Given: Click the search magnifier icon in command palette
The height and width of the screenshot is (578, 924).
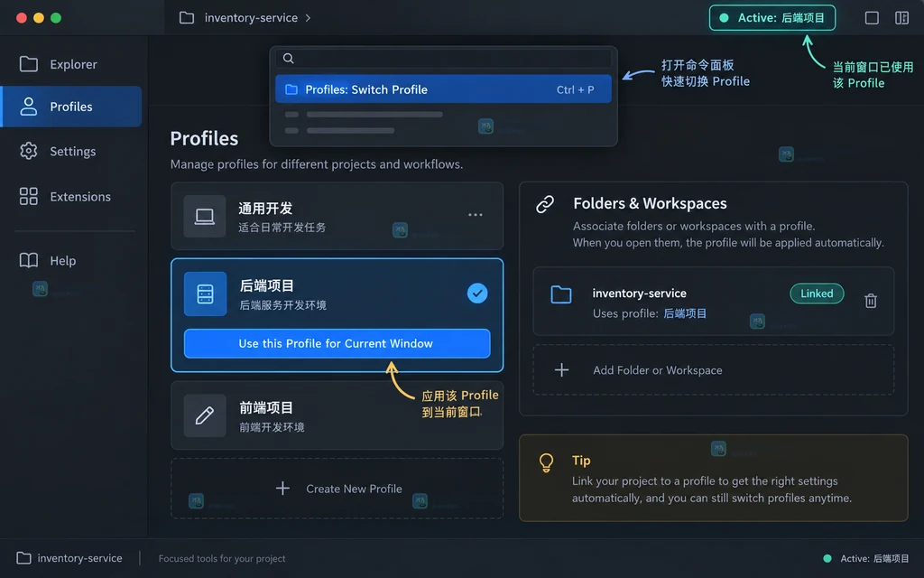Looking at the screenshot, I should 288,59.
